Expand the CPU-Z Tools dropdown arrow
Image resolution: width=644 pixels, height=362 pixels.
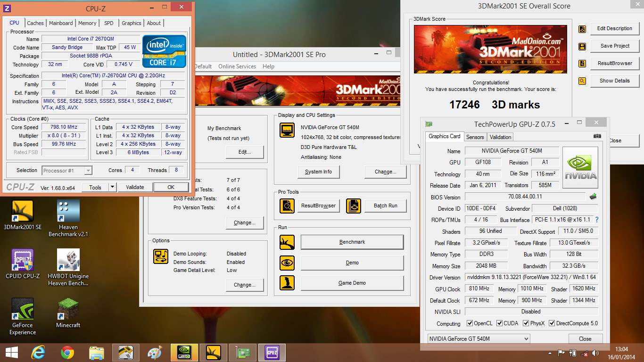point(112,187)
